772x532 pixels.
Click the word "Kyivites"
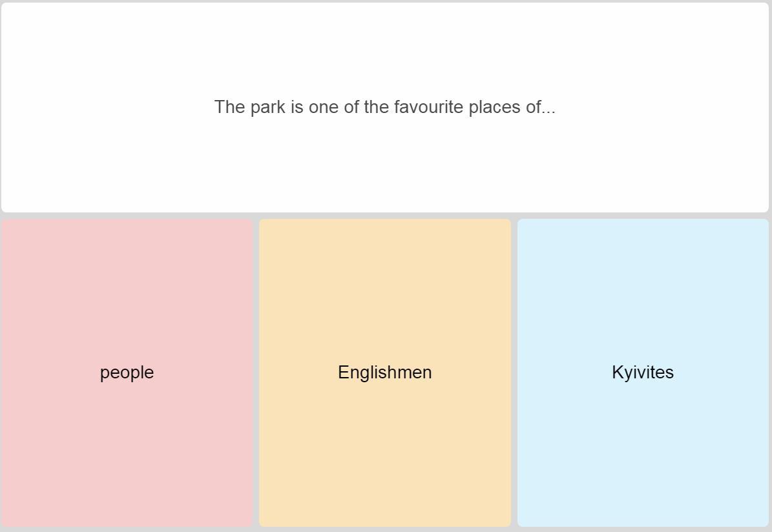pos(643,373)
